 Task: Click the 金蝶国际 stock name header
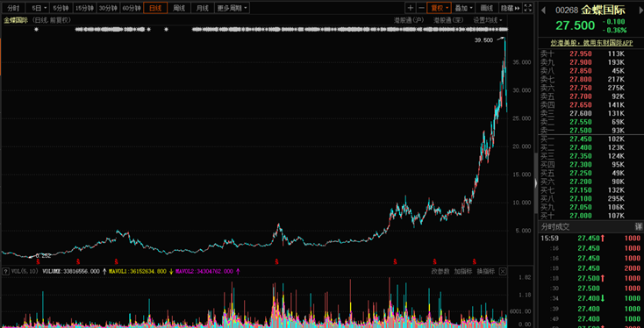[603, 11]
